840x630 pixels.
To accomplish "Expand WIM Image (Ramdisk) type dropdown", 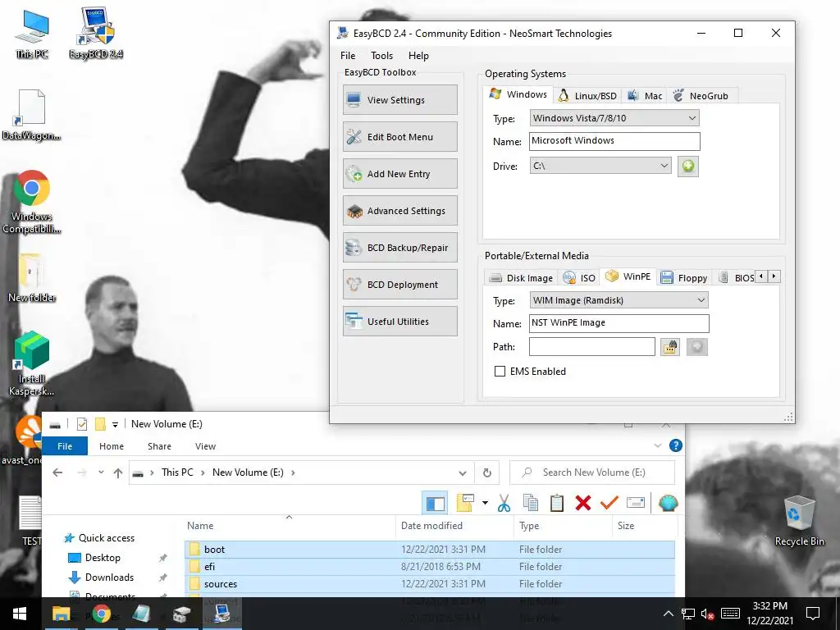I will (x=619, y=300).
